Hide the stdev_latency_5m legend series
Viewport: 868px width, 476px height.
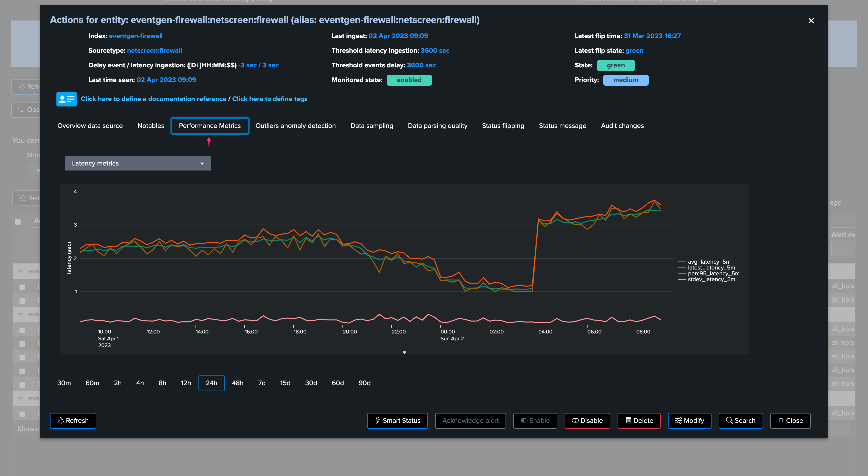pyautogui.click(x=711, y=279)
